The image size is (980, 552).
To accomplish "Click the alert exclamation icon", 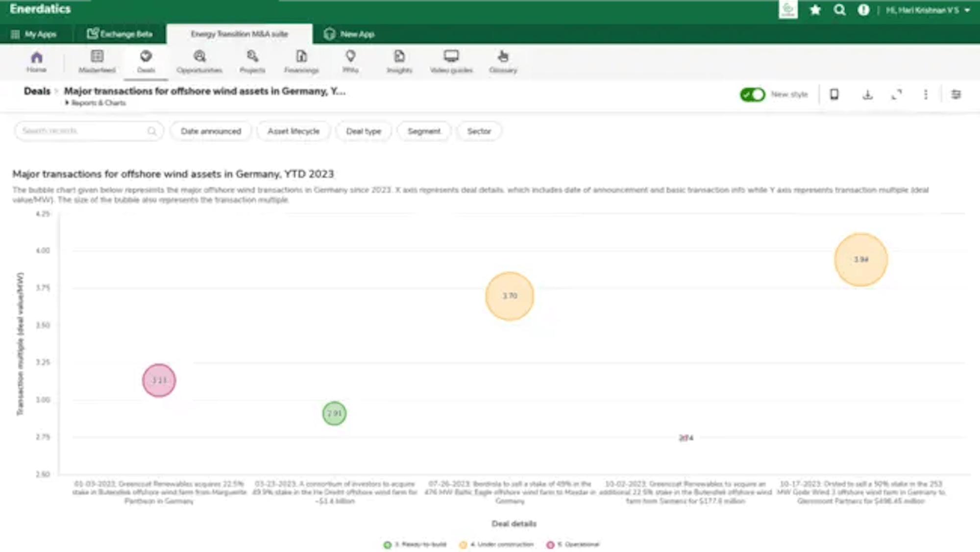I will click(x=863, y=10).
